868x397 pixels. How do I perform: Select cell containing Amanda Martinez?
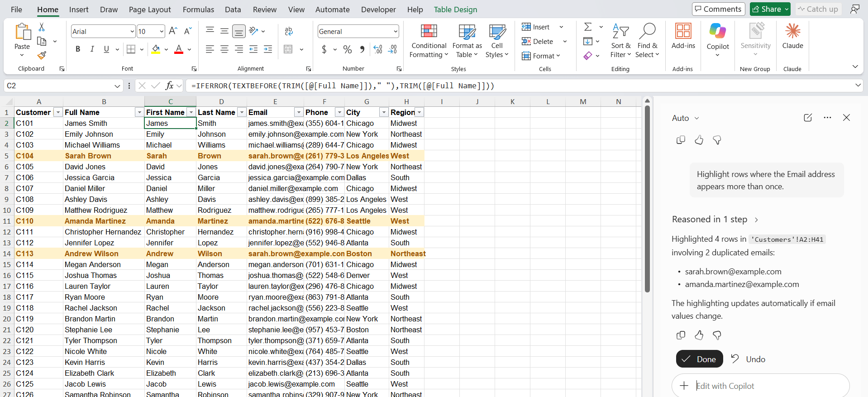[104, 221]
